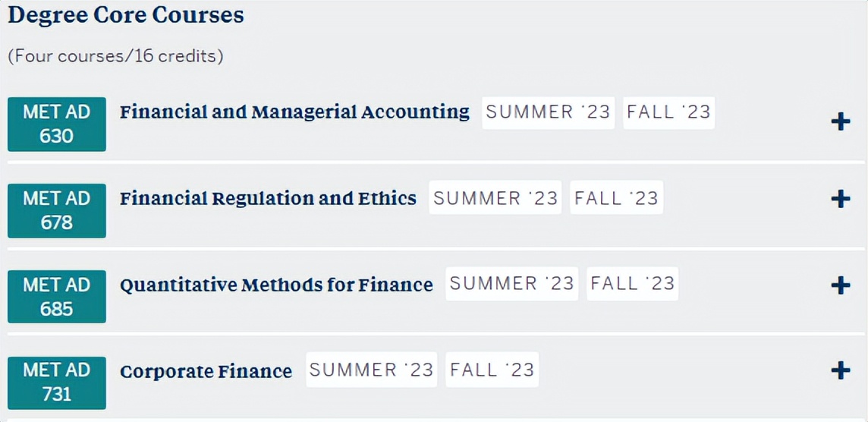868x422 pixels.
Task: Select FALL '23 tag for Financial and Managerial Accounting
Action: click(x=668, y=112)
